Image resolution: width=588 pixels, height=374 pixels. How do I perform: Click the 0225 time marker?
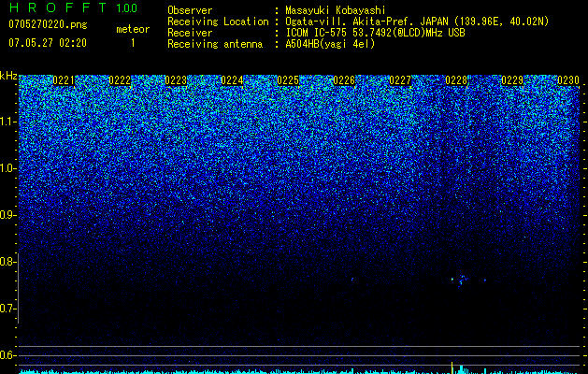(x=288, y=80)
